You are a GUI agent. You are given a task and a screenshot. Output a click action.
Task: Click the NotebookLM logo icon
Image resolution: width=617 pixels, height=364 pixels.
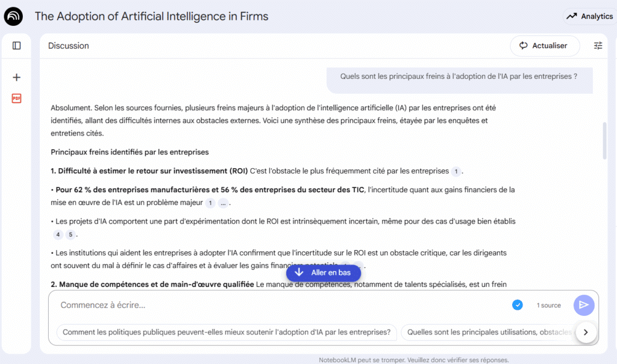[x=13, y=16]
